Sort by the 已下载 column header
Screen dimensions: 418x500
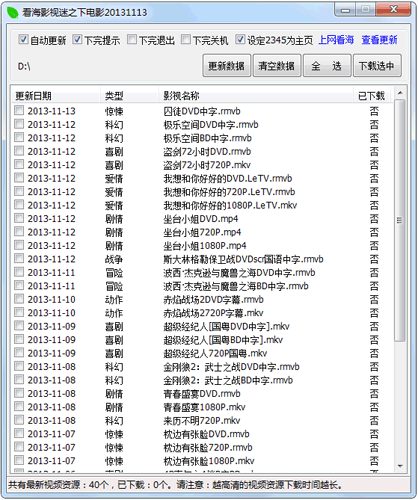click(x=371, y=96)
